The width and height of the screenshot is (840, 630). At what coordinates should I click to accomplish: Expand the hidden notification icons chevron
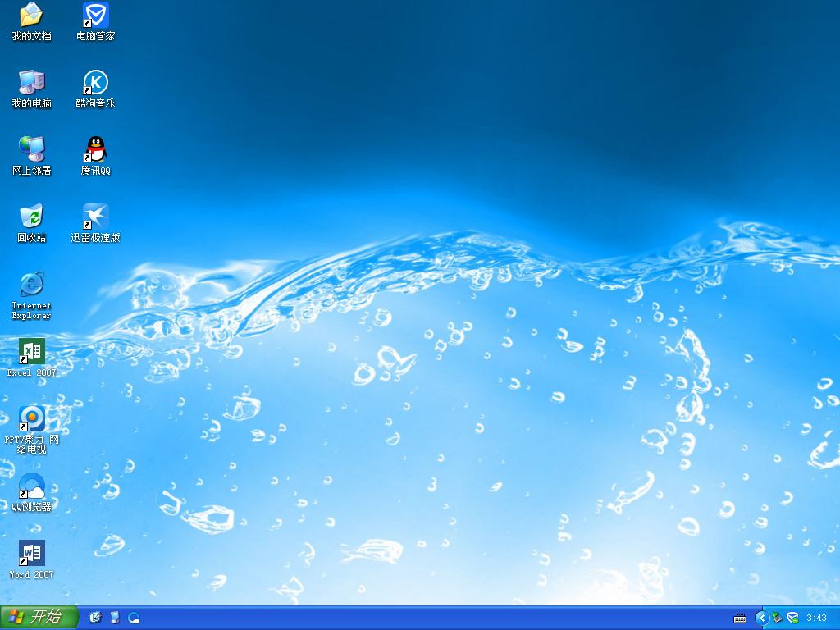pos(761,619)
